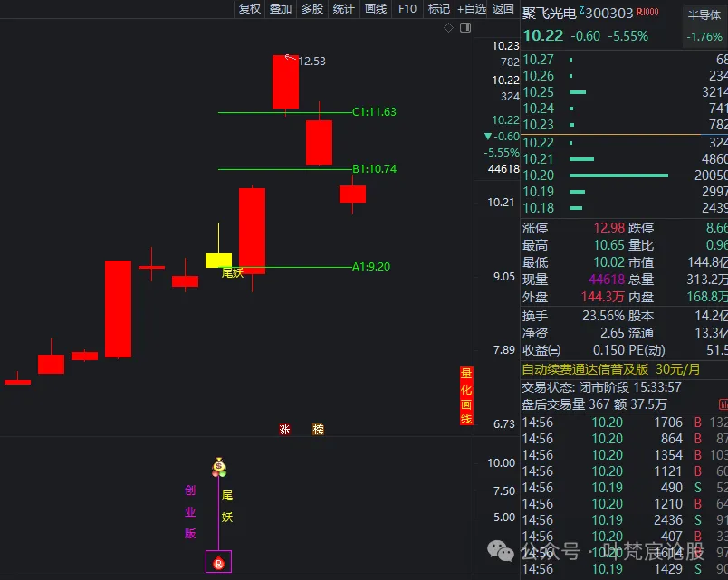Click the red 涨 marker icon
This screenshot has width=728, height=580.
[285, 430]
